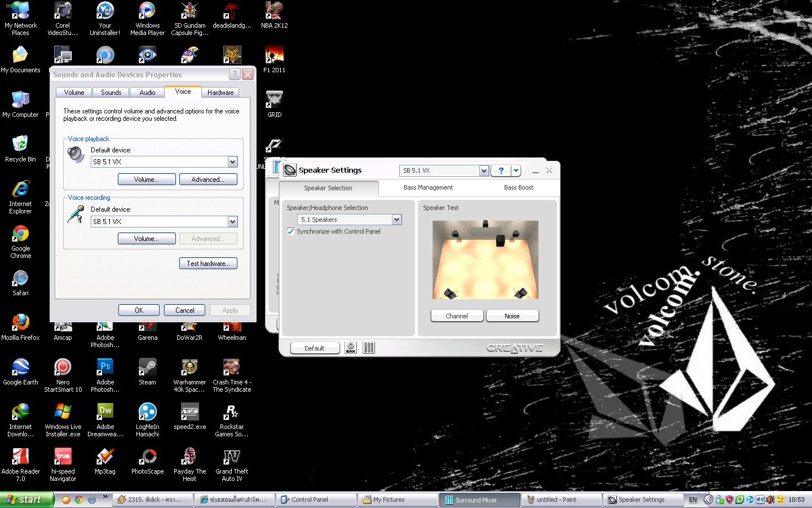Viewport: 812px width, 508px height.
Task: Switch to Control Panel taskbar item
Action: [x=316, y=500]
